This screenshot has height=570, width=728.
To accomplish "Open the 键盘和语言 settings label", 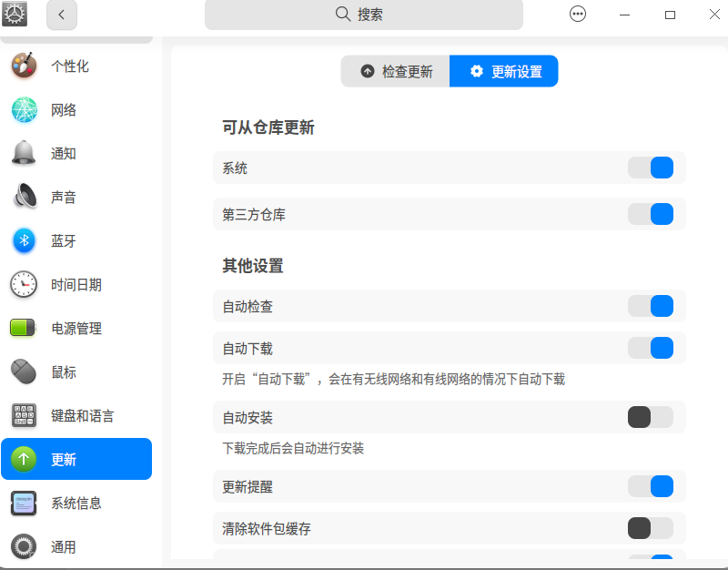I will [x=83, y=416].
